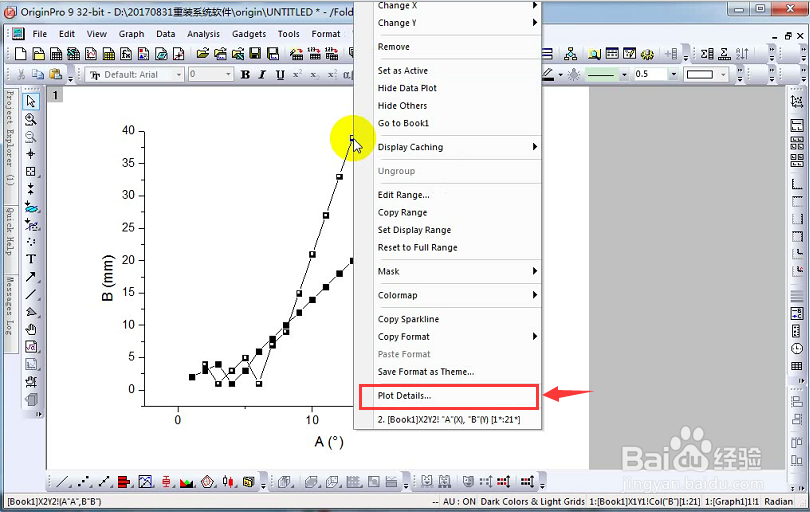The height and width of the screenshot is (512, 810).
Task: Click the Copy icon
Action: [x=38, y=74]
